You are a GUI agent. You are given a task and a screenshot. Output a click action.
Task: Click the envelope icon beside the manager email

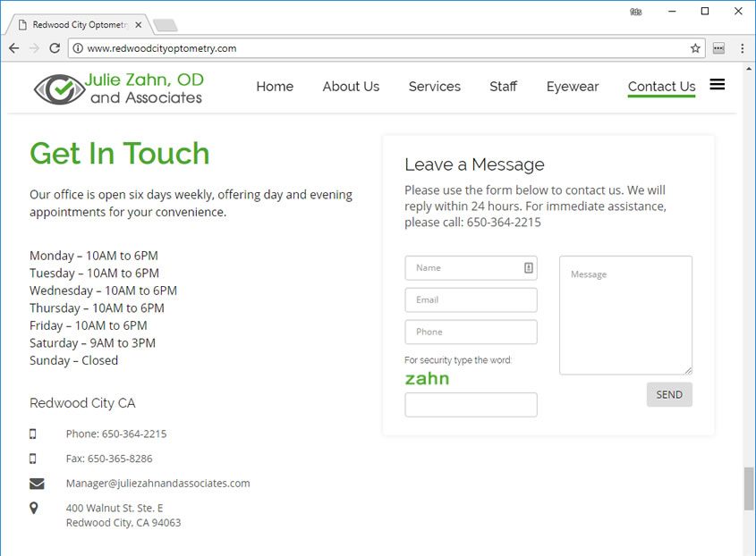click(x=37, y=484)
